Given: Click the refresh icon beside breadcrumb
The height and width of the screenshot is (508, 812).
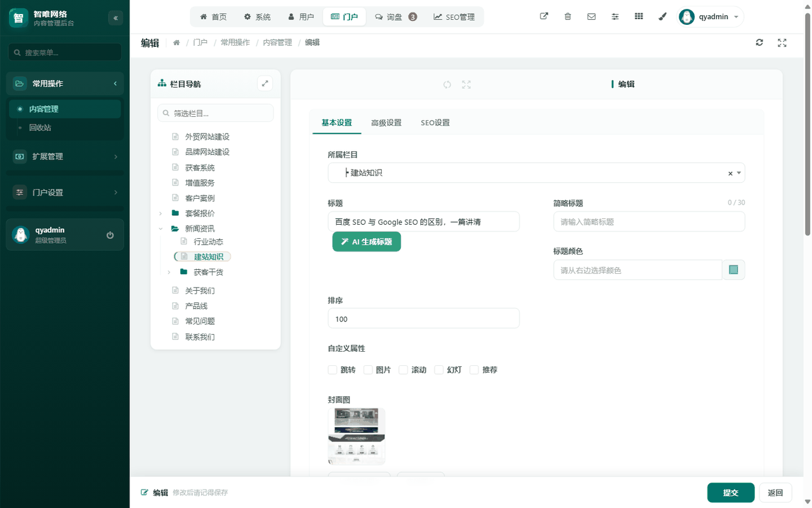Looking at the screenshot, I should [759, 43].
